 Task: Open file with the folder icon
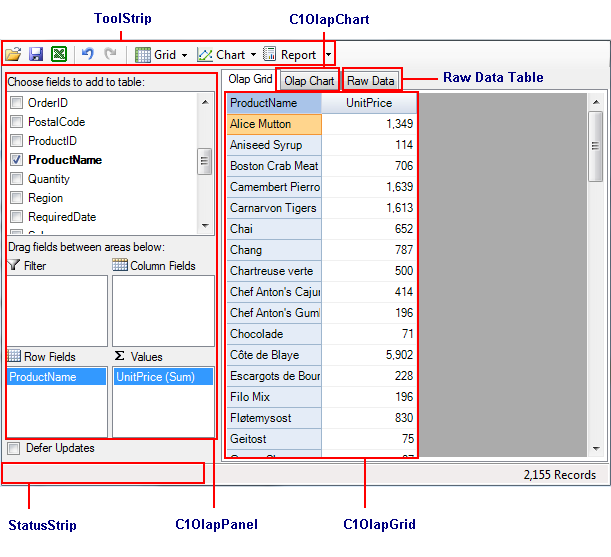[x=13, y=54]
